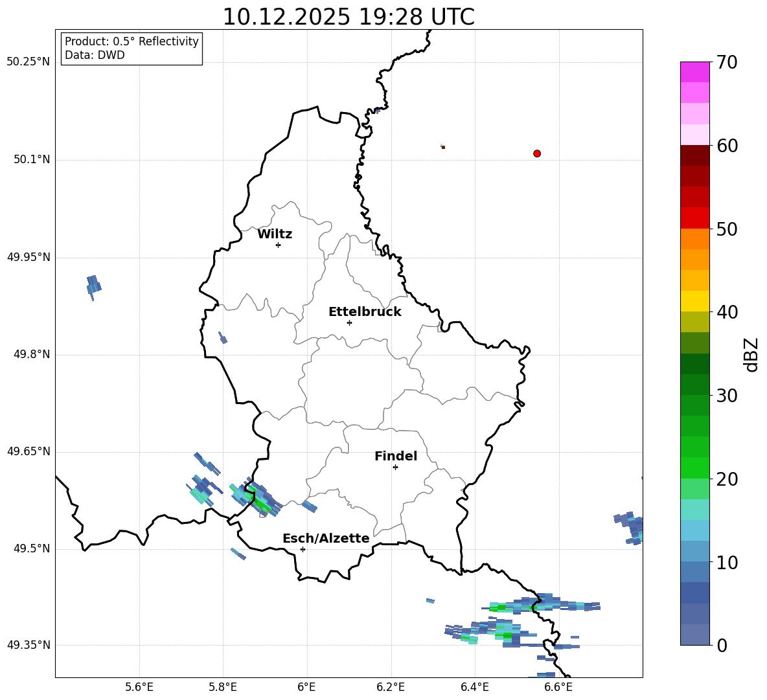The height and width of the screenshot is (700, 767).
Task: Click the 6.2°E longitude label
Action: point(391,687)
